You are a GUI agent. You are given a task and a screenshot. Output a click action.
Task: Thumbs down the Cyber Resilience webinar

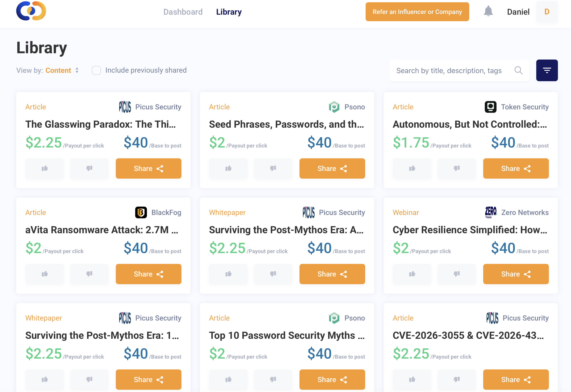point(457,274)
